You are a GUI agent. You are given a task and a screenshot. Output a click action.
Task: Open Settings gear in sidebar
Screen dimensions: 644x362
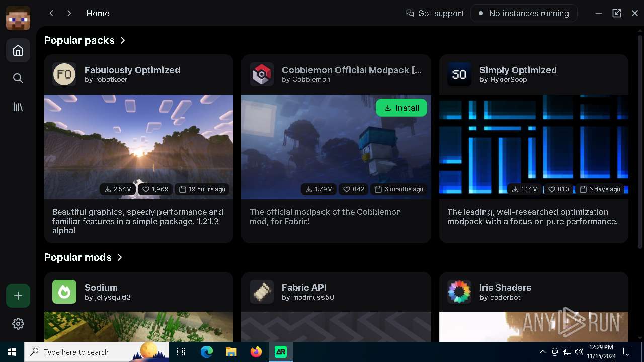coord(18,324)
